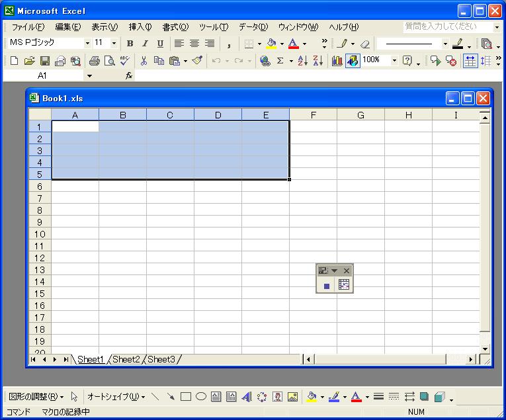Screen dimensions: 506x420
Task: Open Print Preview
Action: (110, 61)
